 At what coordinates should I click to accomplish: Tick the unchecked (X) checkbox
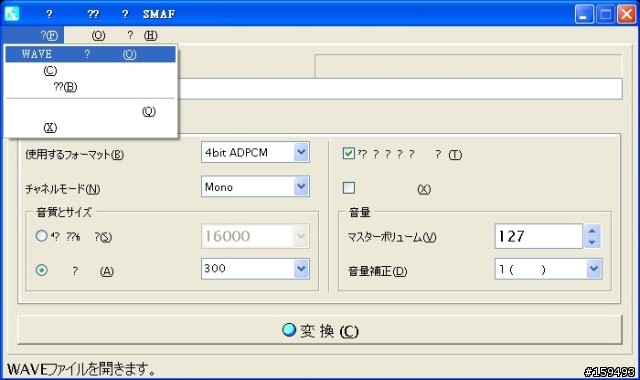pyautogui.click(x=349, y=188)
